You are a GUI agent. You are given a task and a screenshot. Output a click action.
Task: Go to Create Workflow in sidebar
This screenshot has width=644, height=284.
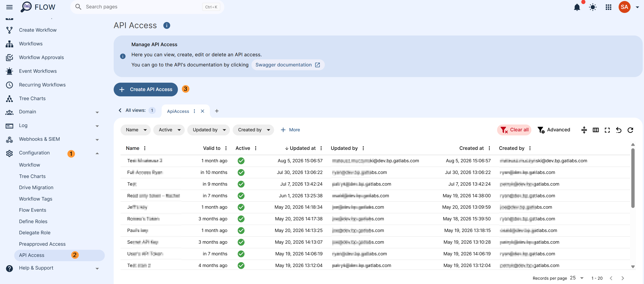coord(38,30)
